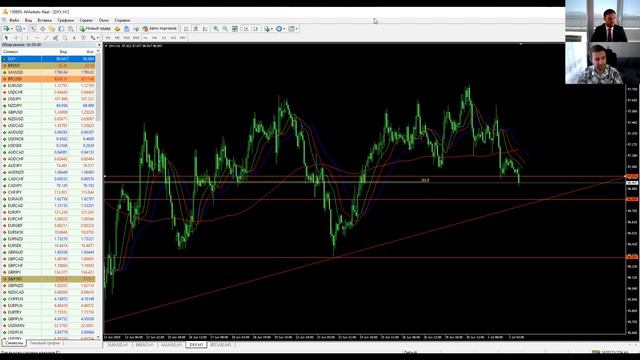The width and height of the screenshot is (640, 360).
Task: Zoom out on the chart
Action: (x=225, y=29)
